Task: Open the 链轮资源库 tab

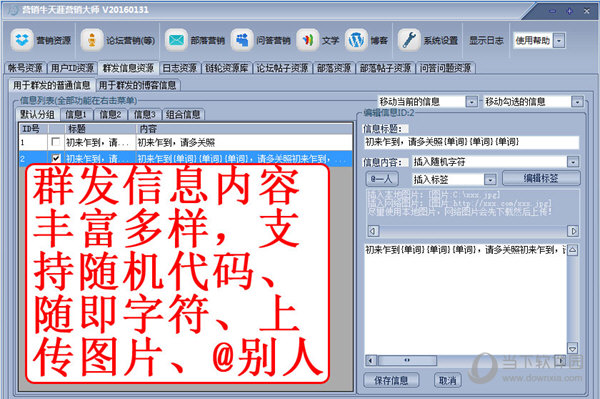Action: click(x=227, y=68)
